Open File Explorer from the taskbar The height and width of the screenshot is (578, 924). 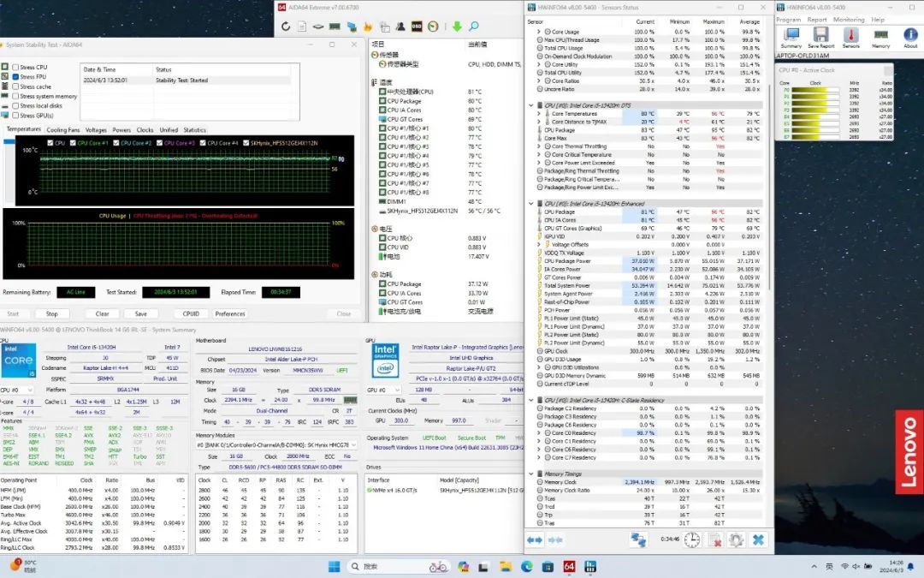(x=505, y=567)
